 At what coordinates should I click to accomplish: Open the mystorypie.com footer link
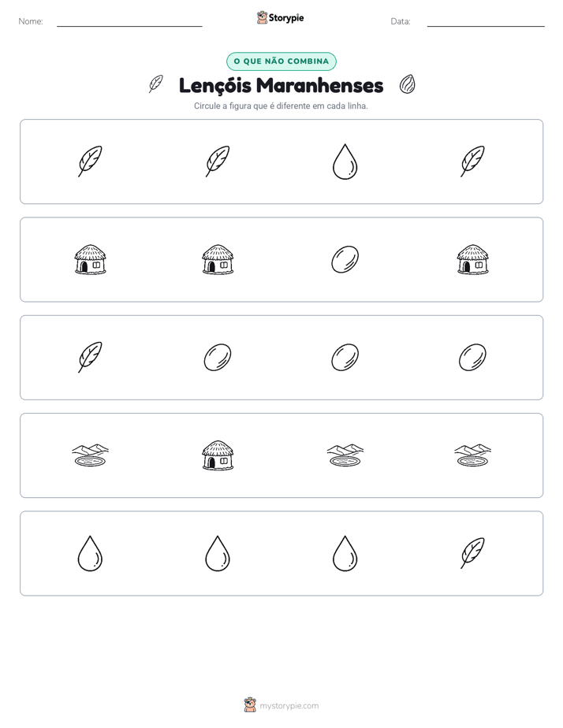[x=289, y=706]
